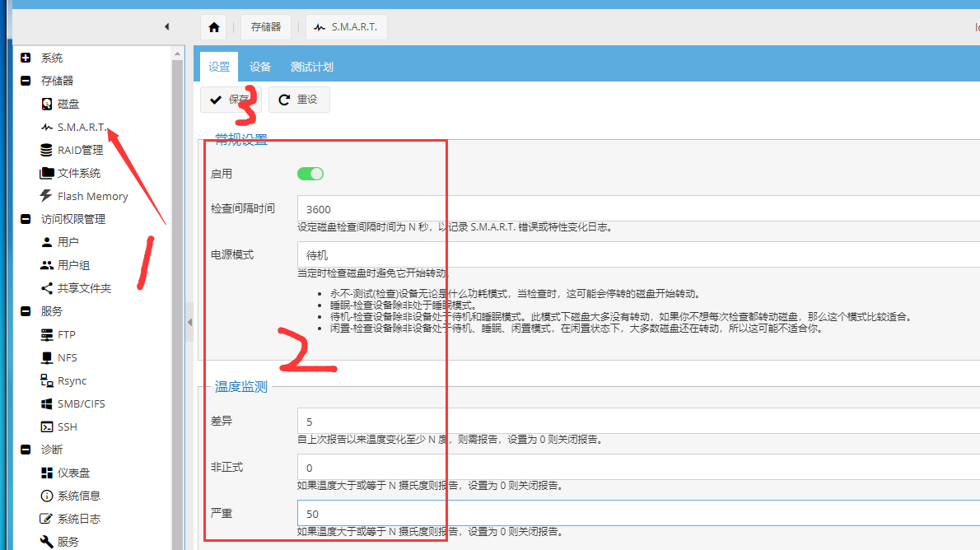
Task: Select the 用户组 tree entry text
Action: [74, 265]
